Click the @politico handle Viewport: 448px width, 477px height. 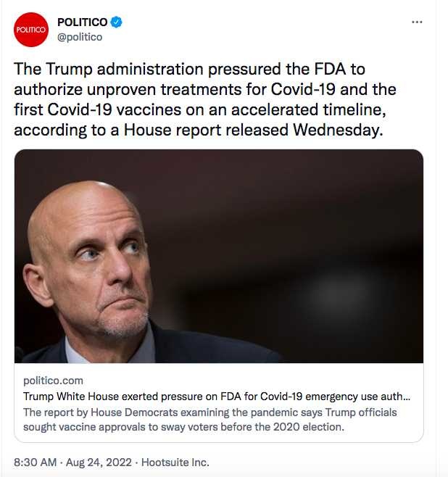tap(80, 37)
